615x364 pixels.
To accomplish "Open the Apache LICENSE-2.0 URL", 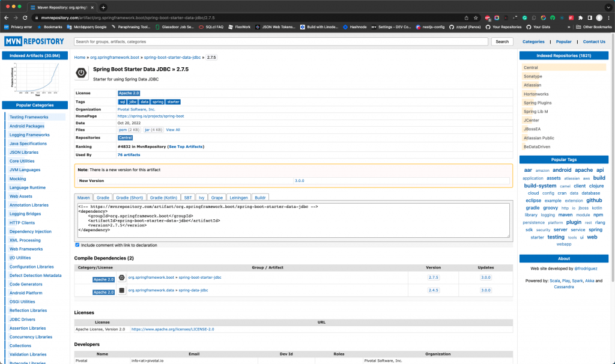I will pyautogui.click(x=172, y=330).
